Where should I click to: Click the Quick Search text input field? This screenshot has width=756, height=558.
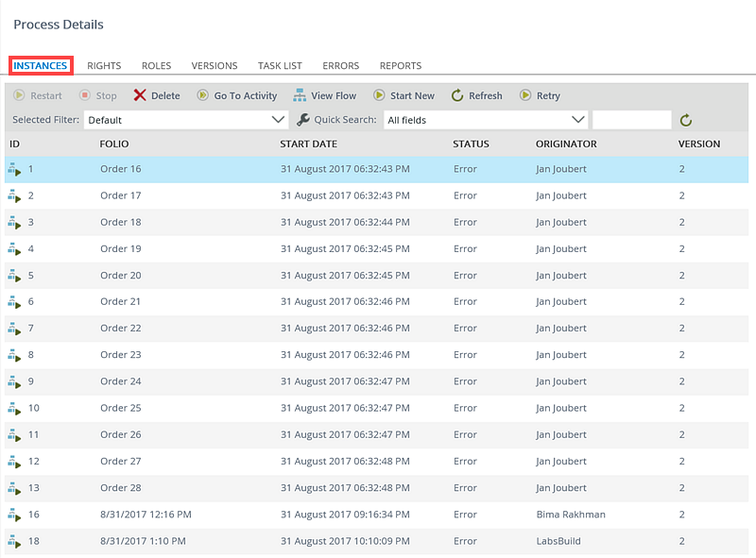(631, 120)
